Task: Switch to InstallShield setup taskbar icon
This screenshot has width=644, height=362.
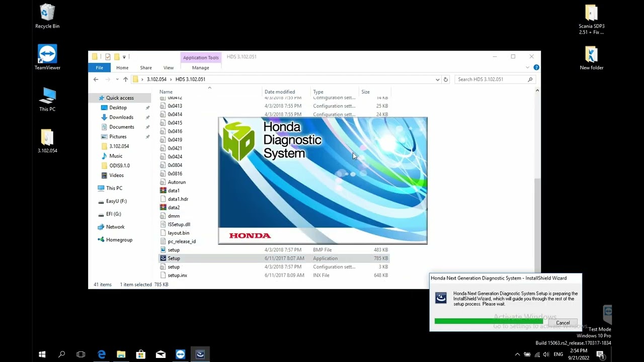Action: point(200,354)
